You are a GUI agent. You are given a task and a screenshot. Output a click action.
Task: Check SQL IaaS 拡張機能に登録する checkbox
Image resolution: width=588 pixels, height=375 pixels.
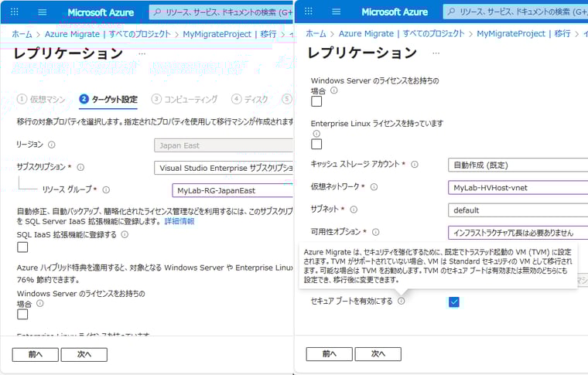pyautogui.click(x=22, y=247)
